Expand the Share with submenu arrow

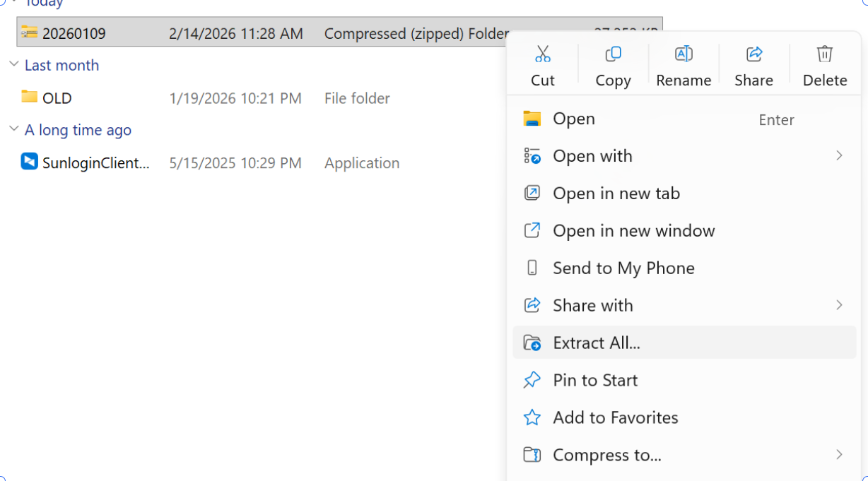click(839, 305)
